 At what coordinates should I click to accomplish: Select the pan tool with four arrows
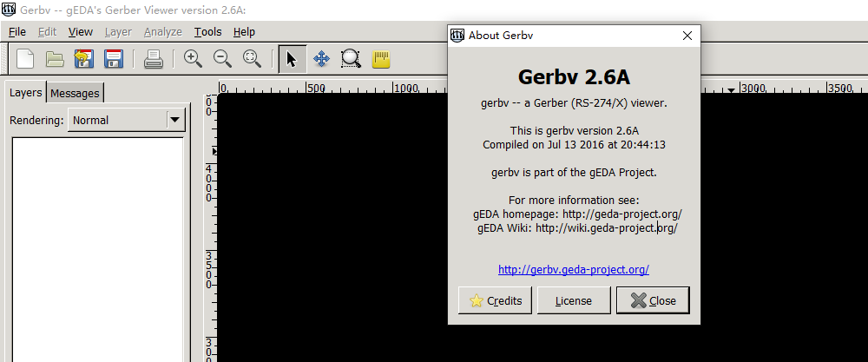pyautogui.click(x=322, y=58)
